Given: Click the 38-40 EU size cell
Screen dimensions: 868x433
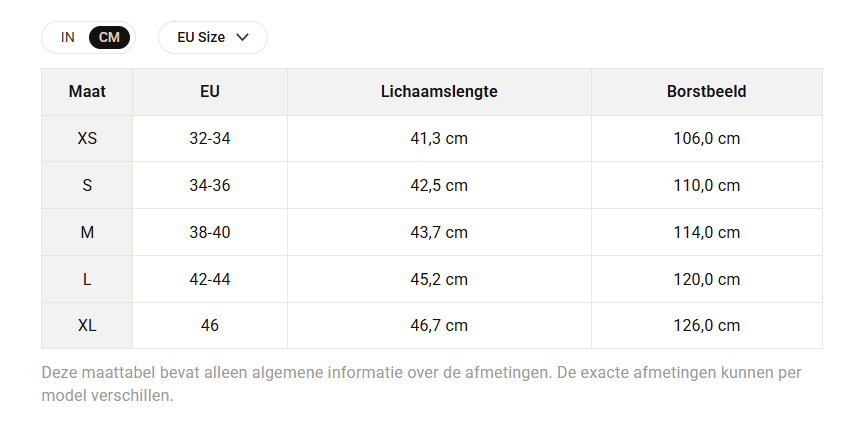Looking at the screenshot, I should tap(210, 232).
